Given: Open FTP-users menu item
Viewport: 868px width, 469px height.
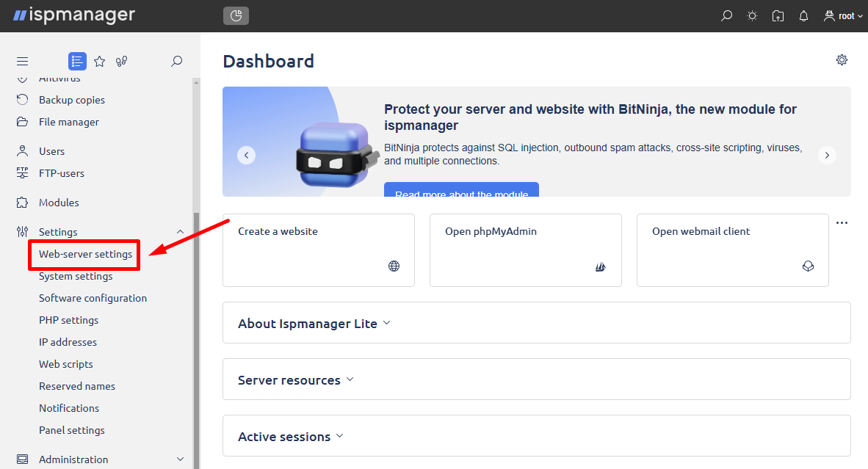Looking at the screenshot, I should point(62,174).
